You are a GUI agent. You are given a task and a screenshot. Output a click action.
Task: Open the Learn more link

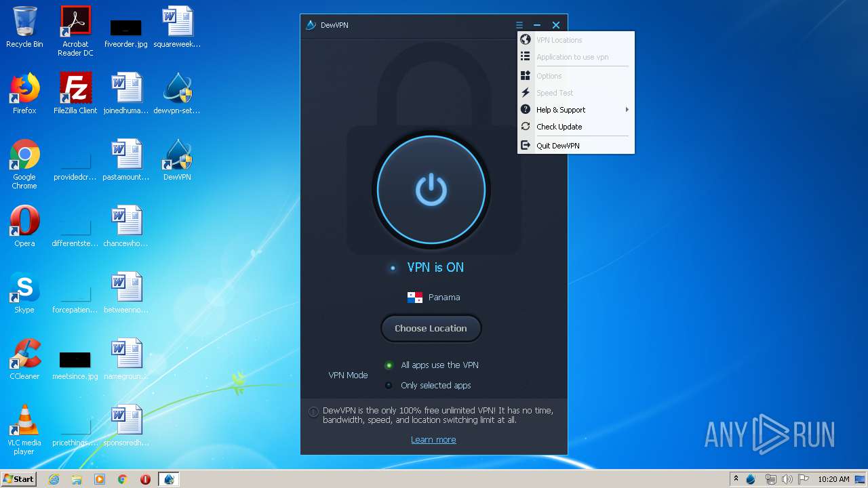(433, 439)
